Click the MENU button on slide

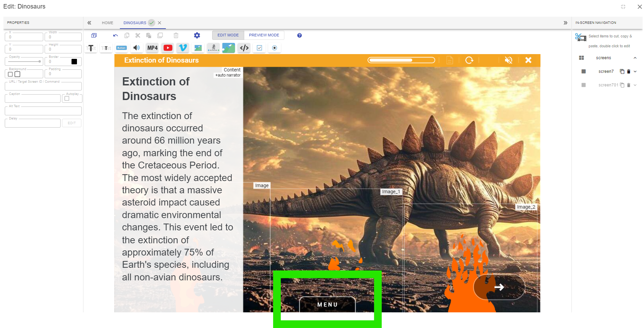pyautogui.click(x=327, y=305)
